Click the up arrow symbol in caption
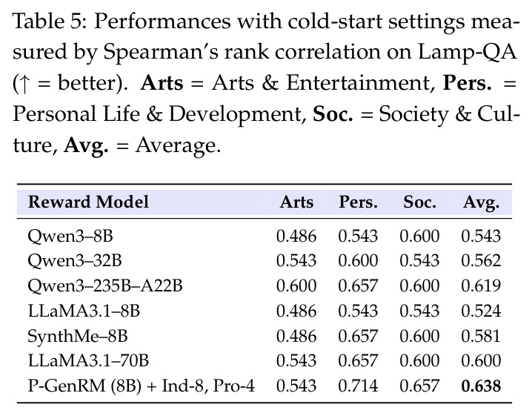 coord(23,84)
